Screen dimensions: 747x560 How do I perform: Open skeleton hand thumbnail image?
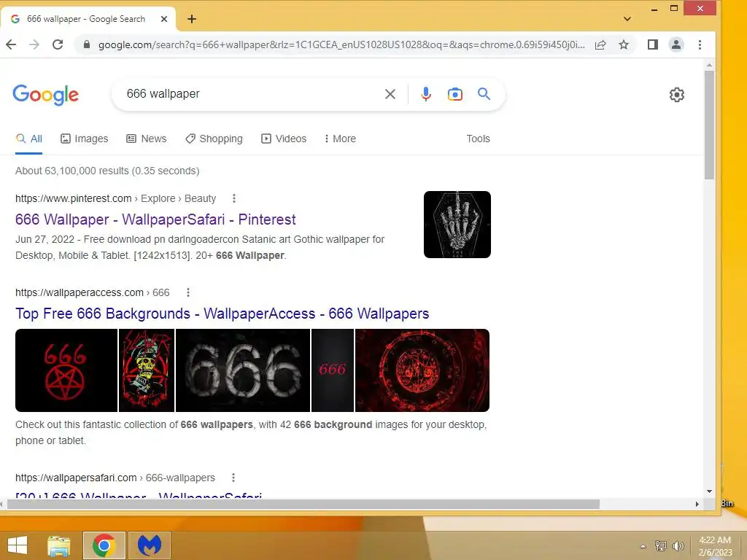click(x=457, y=225)
